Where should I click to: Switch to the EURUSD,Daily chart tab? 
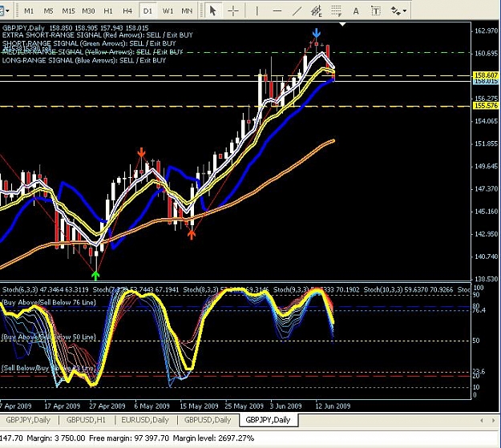(145, 420)
